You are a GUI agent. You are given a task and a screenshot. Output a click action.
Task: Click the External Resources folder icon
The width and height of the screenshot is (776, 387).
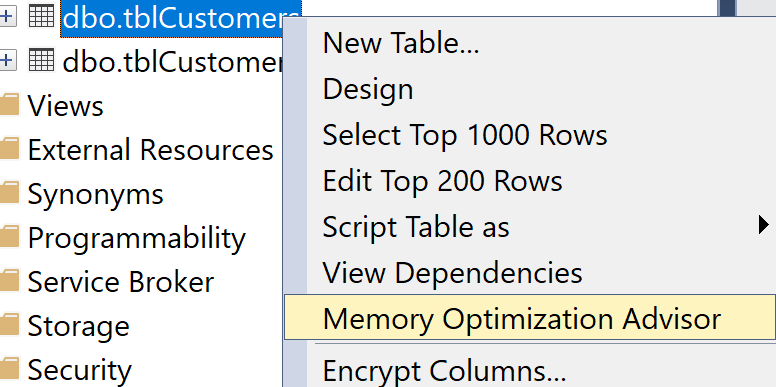(9, 149)
